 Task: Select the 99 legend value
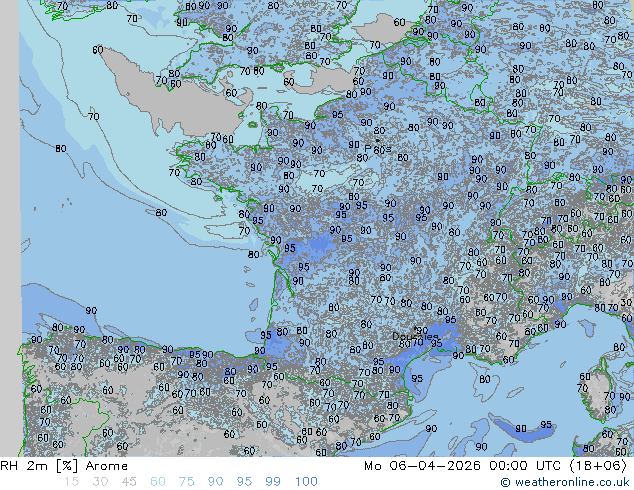coord(273,482)
